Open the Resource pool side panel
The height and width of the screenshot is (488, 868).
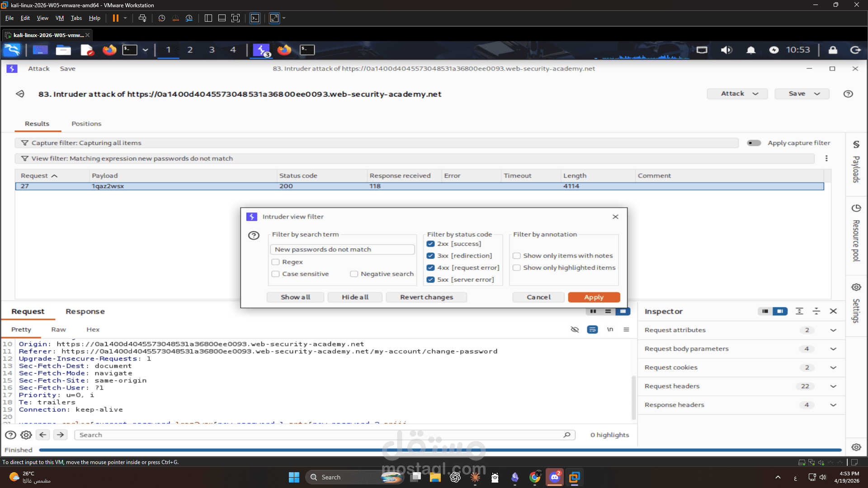(x=856, y=233)
